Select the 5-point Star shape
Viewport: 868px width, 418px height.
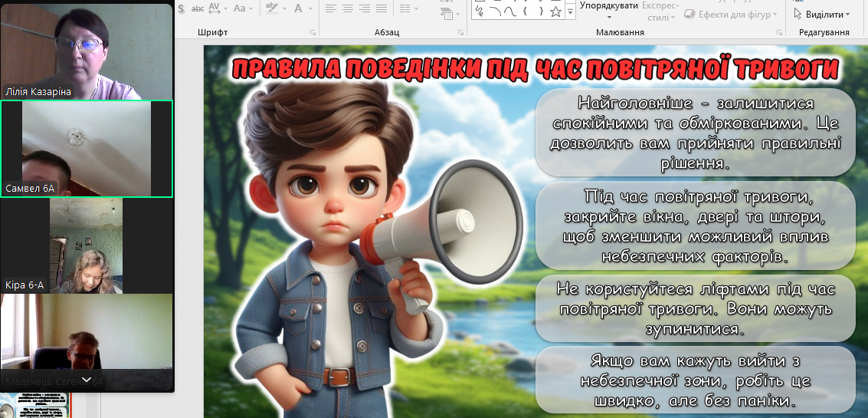(555, 11)
